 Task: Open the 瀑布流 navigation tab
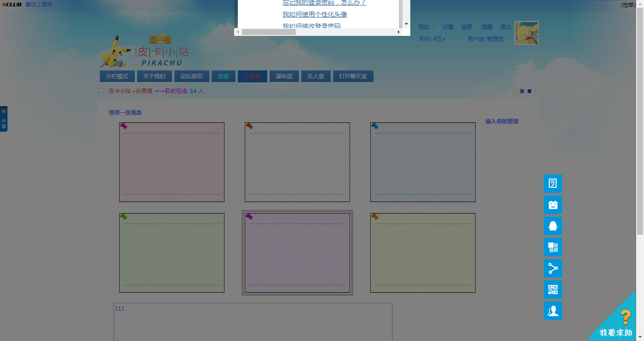tap(284, 76)
